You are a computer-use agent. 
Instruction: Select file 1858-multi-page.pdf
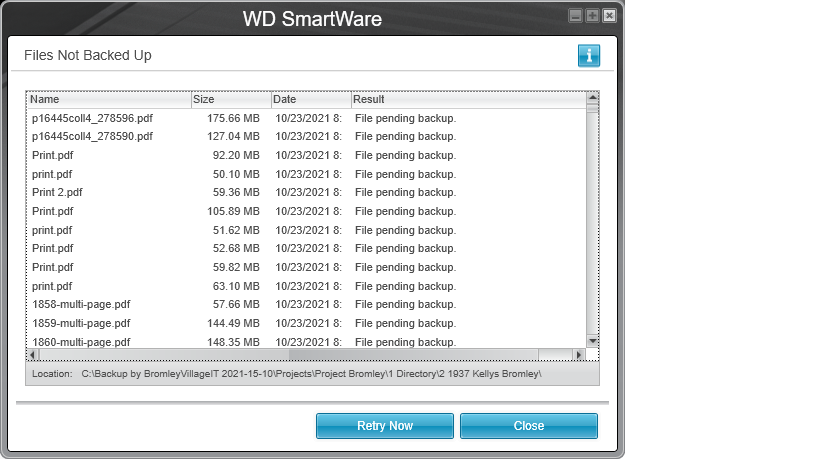pyautogui.click(x=81, y=304)
